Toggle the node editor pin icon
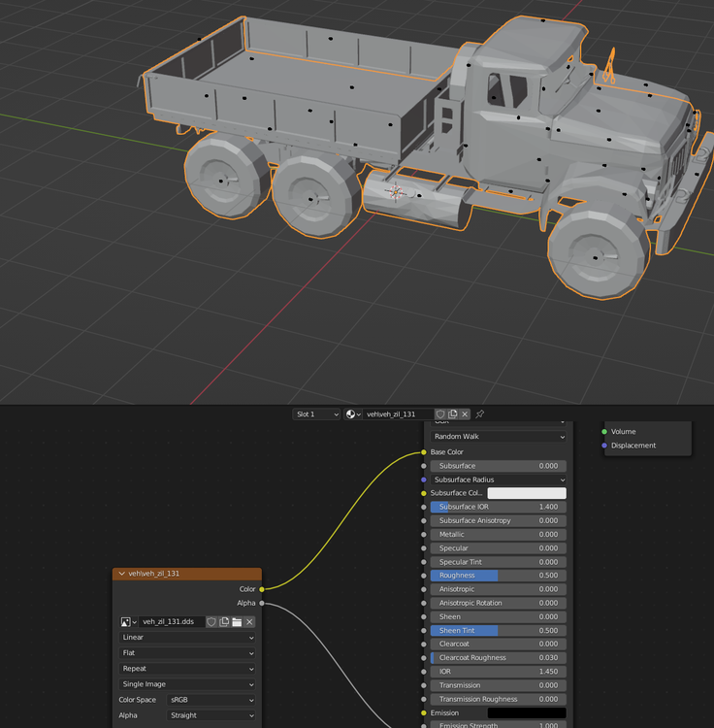 [x=479, y=414]
